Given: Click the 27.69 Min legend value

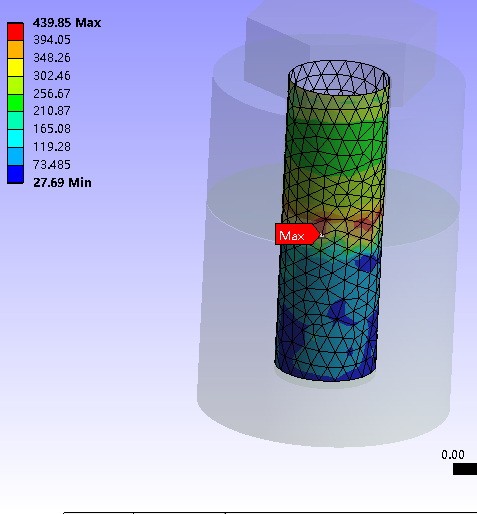Looking at the screenshot, I should (62, 183).
